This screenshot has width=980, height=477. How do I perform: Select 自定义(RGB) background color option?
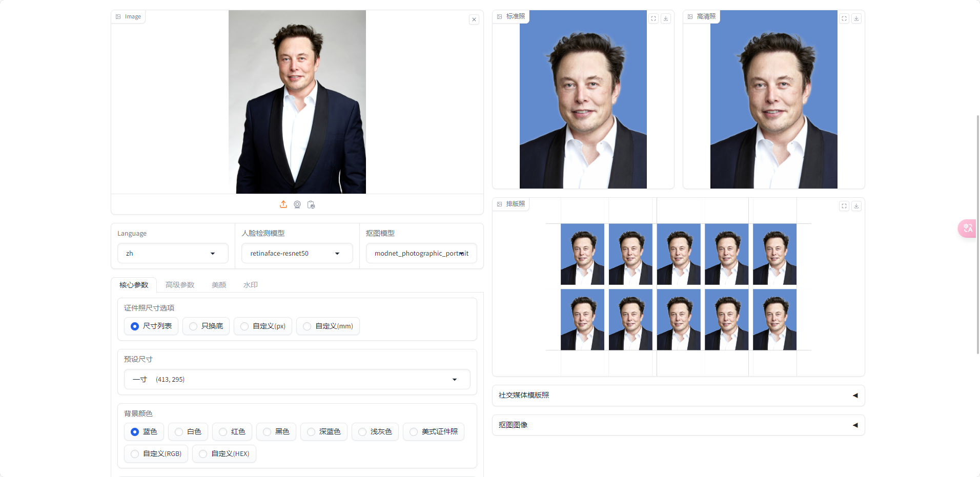(x=156, y=454)
